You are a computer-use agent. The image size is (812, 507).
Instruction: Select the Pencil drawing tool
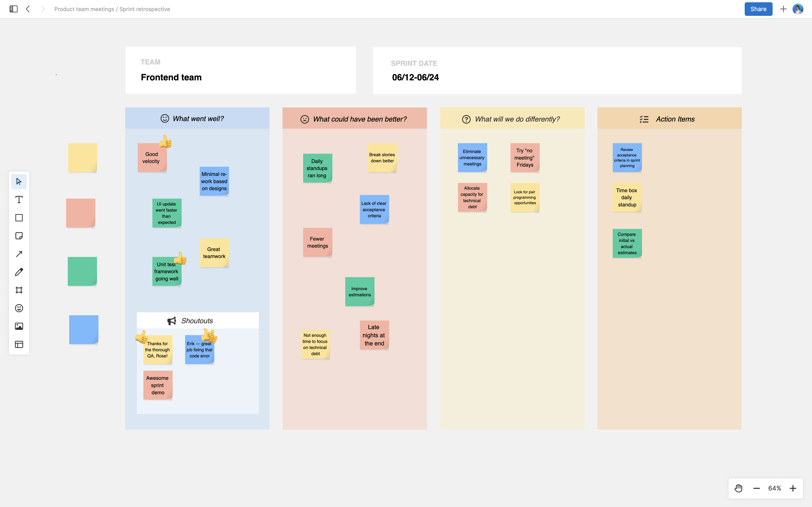pos(19,272)
